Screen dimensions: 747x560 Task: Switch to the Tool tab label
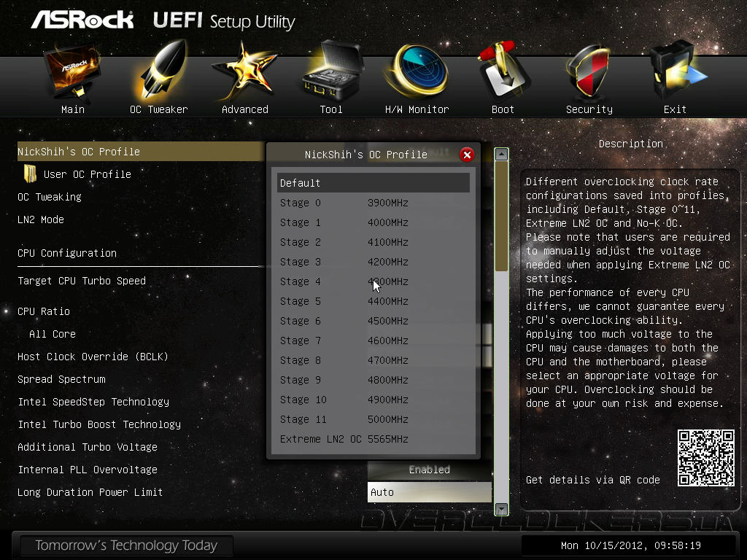point(331,109)
